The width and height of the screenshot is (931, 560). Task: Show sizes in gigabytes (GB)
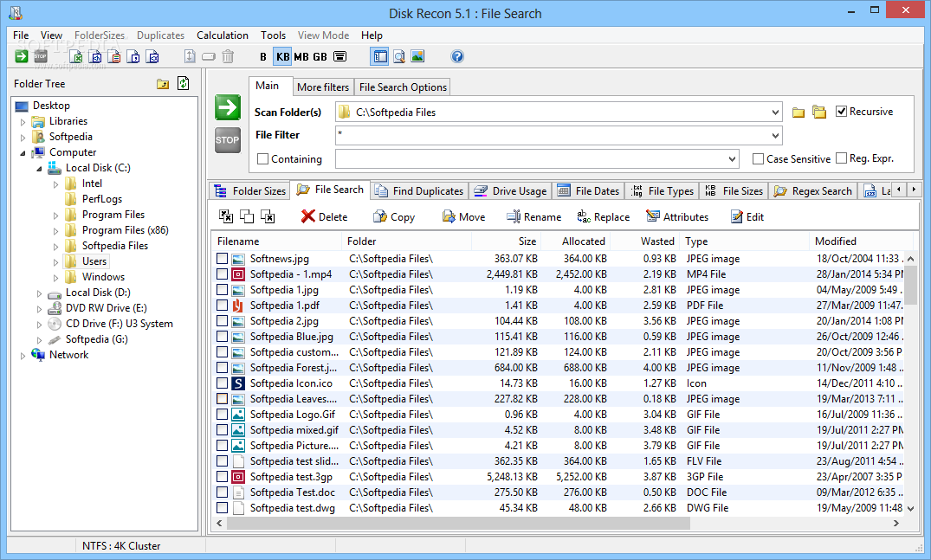[x=320, y=56]
